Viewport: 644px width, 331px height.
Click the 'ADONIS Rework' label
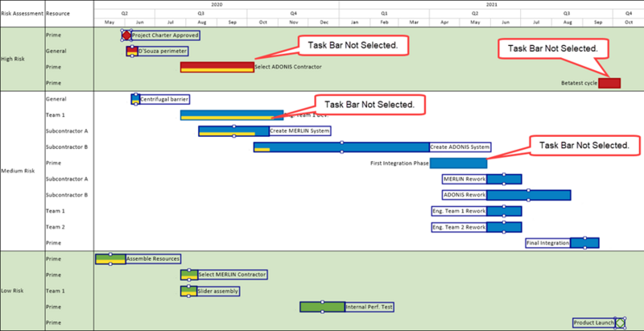pos(464,195)
